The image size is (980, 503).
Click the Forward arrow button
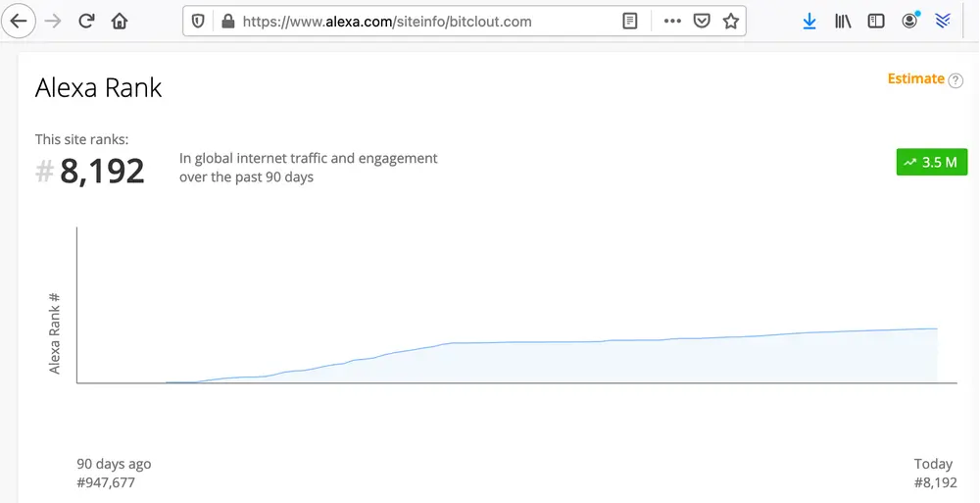53,22
